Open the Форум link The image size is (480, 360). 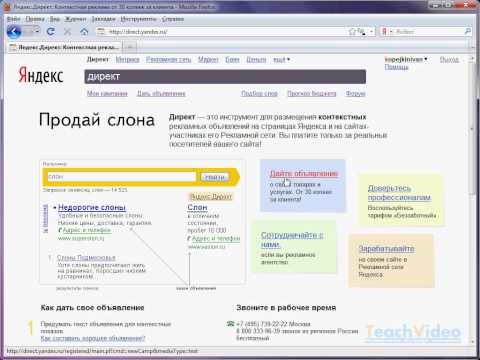pos(355,94)
